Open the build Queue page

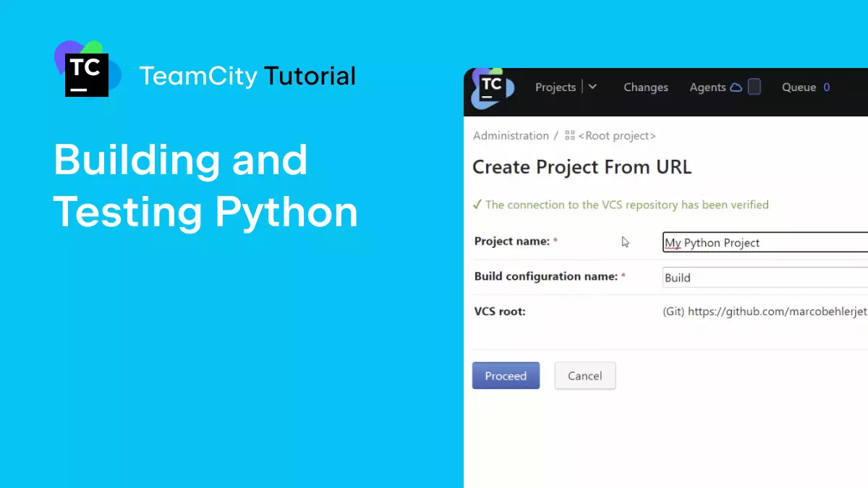click(x=799, y=87)
